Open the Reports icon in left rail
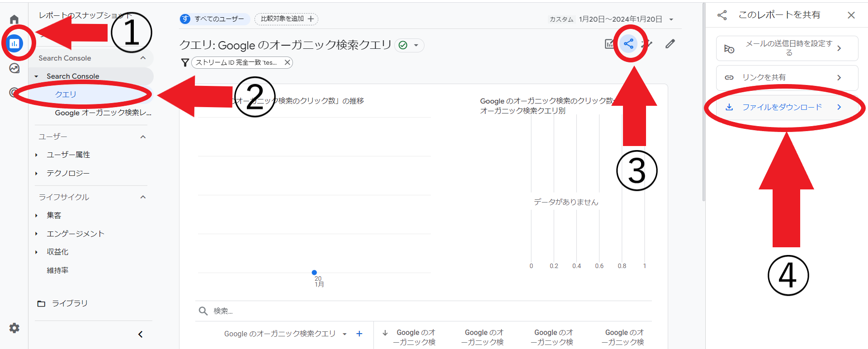Image resolution: width=868 pixels, height=349 pixels. (14, 44)
